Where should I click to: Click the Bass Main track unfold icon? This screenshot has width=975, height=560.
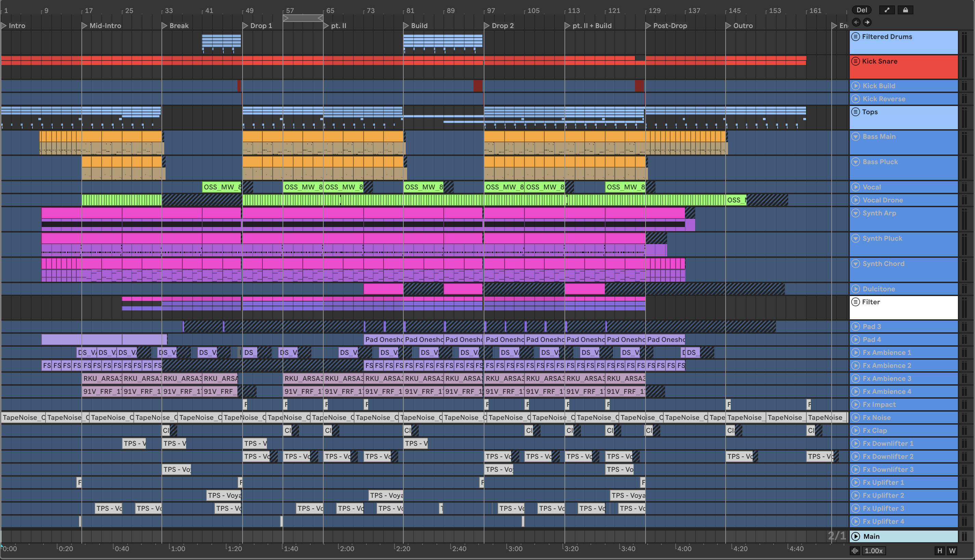click(855, 136)
